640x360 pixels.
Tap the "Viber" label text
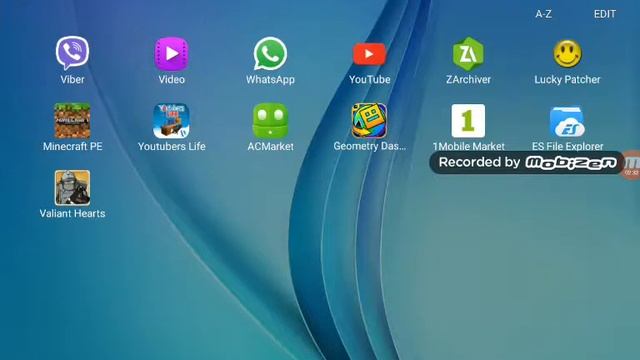pyautogui.click(x=72, y=79)
